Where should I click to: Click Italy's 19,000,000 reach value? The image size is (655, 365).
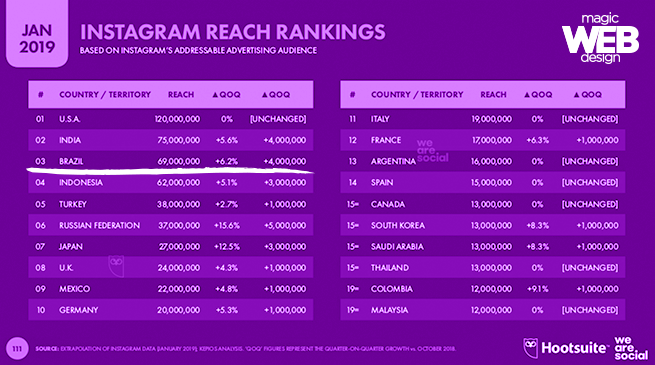coord(492,119)
